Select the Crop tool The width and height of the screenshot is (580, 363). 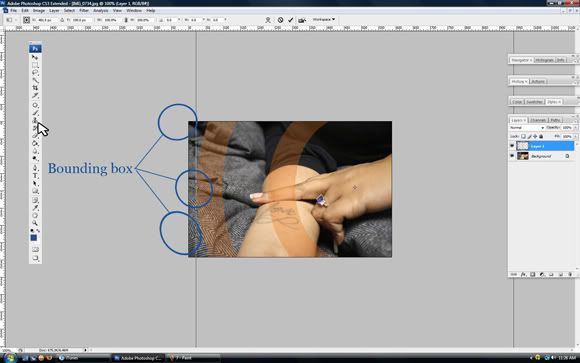(35, 88)
